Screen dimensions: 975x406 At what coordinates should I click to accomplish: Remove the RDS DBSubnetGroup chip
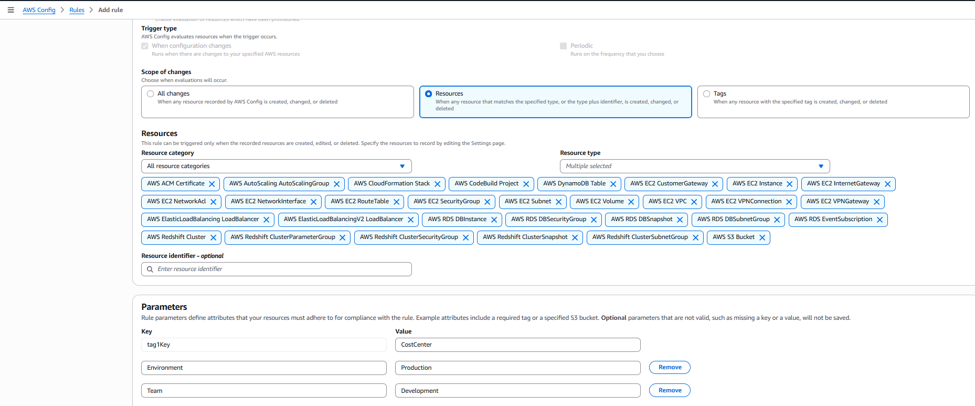(777, 220)
